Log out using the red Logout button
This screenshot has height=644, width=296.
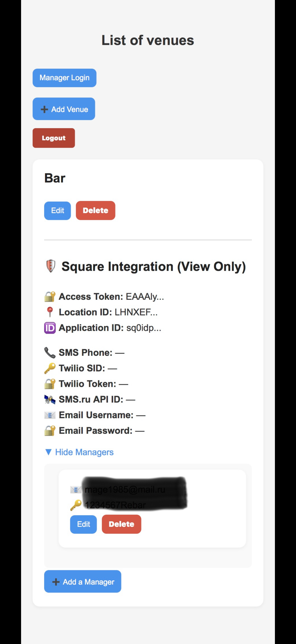54,138
